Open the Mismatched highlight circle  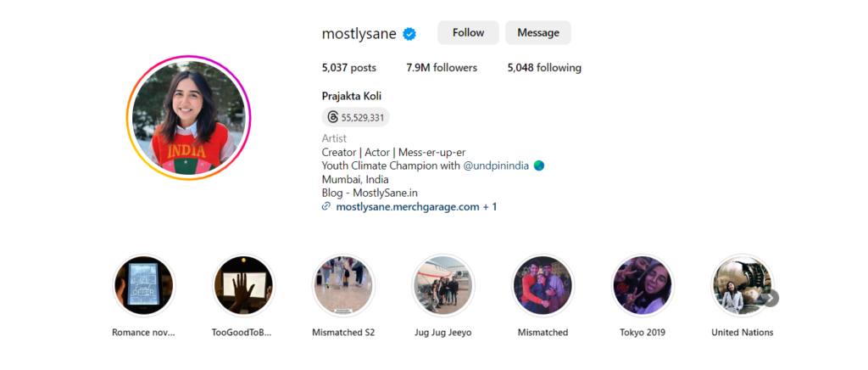coord(543,286)
